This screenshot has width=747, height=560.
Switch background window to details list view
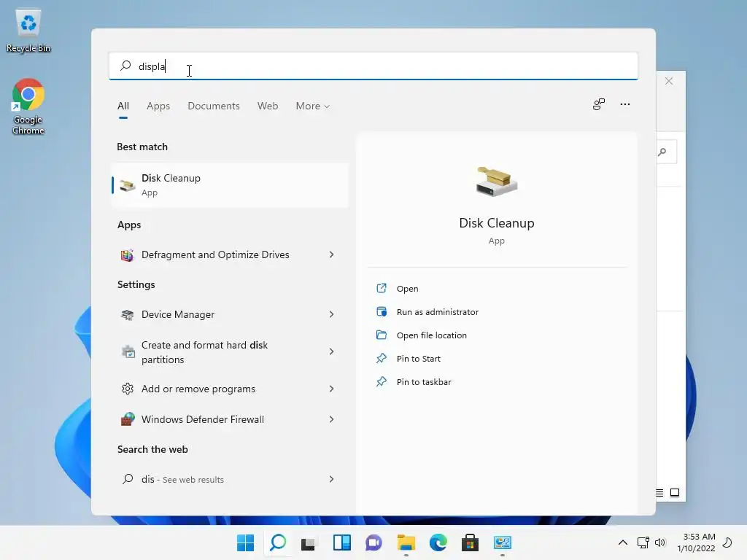[659, 493]
